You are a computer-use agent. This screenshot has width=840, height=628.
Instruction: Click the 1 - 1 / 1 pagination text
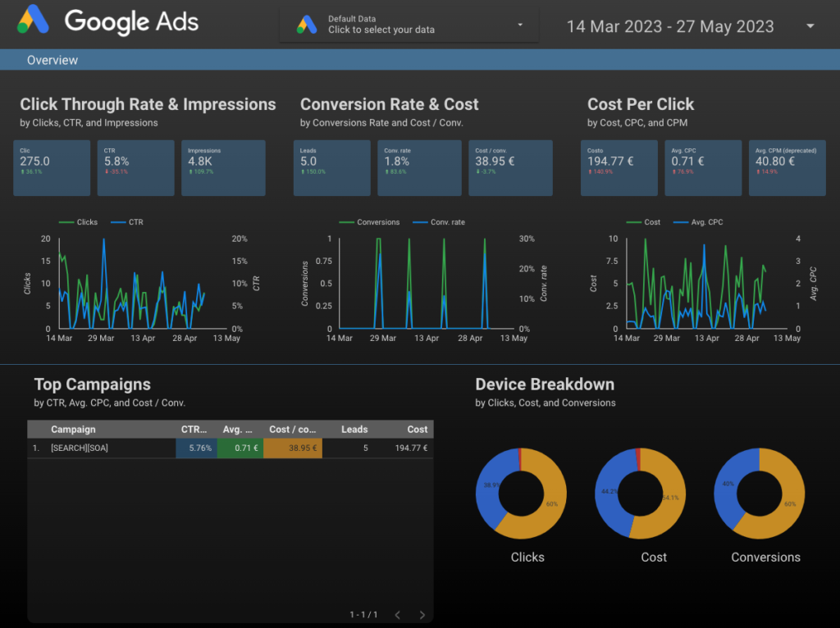click(x=363, y=615)
